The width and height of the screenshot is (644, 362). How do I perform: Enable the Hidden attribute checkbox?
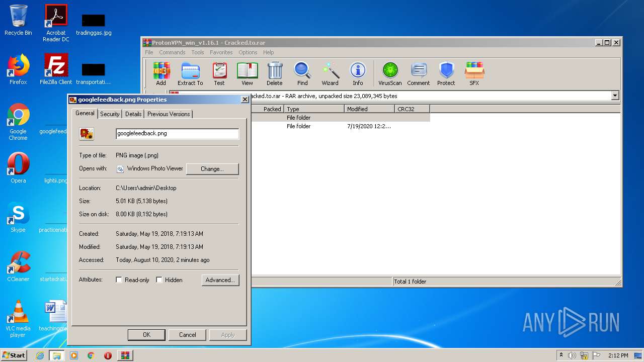159,280
